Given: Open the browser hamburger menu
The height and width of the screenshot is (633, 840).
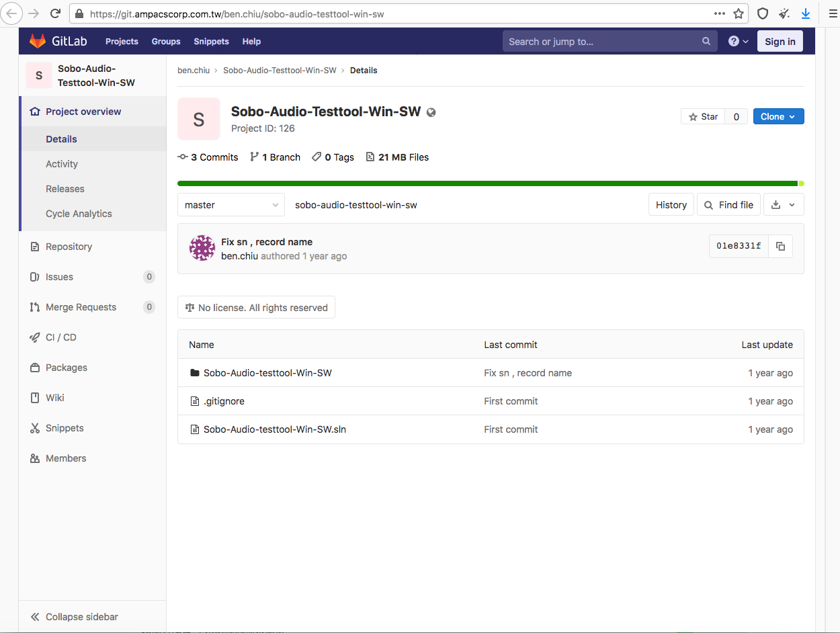Looking at the screenshot, I should (x=833, y=13).
